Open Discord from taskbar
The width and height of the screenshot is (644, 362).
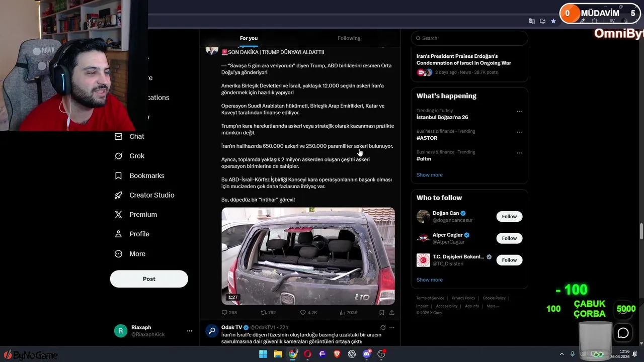coord(367,354)
